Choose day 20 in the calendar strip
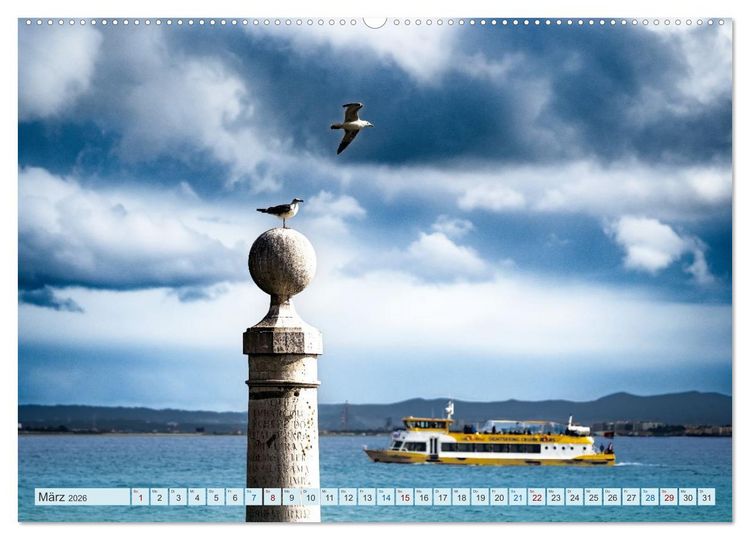Viewport: 750px width, 540px height. [x=499, y=497]
